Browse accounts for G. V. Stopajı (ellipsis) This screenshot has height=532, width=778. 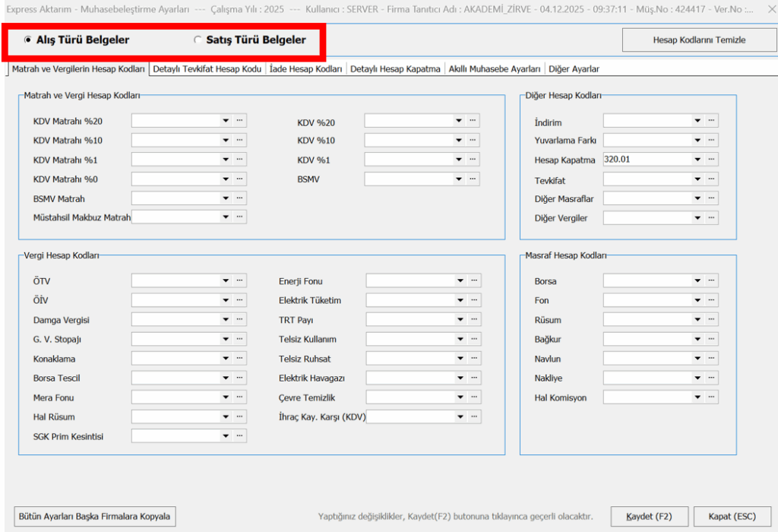click(x=239, y=338)
